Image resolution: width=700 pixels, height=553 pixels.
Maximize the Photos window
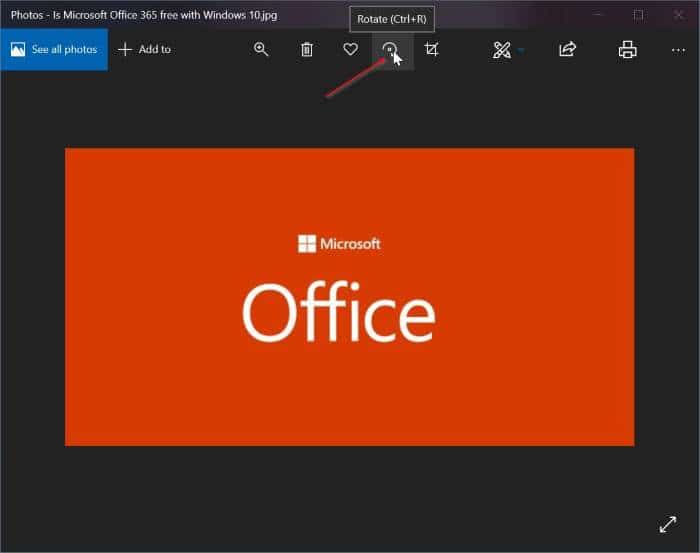[x=638, y=15]
